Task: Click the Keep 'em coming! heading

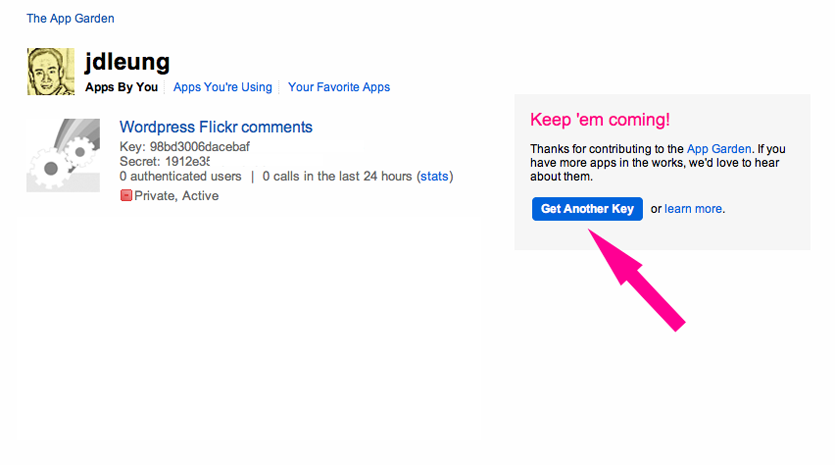Action: (x=600, y=119)
